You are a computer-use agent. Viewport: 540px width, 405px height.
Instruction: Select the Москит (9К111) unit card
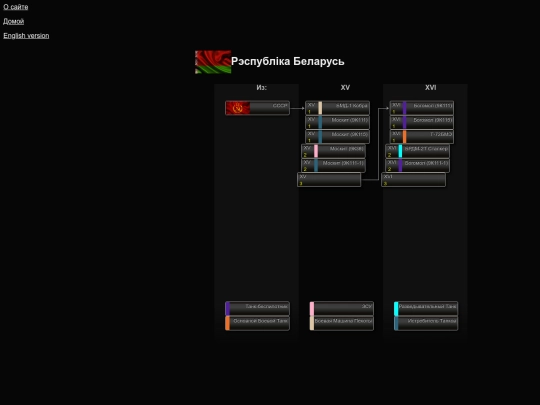tap(338, 122)
